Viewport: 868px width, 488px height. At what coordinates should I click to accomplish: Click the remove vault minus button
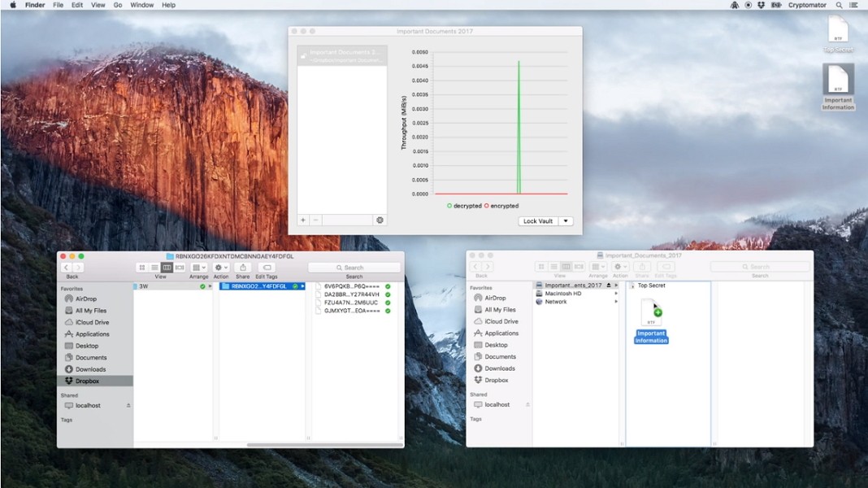coord(315,220)
